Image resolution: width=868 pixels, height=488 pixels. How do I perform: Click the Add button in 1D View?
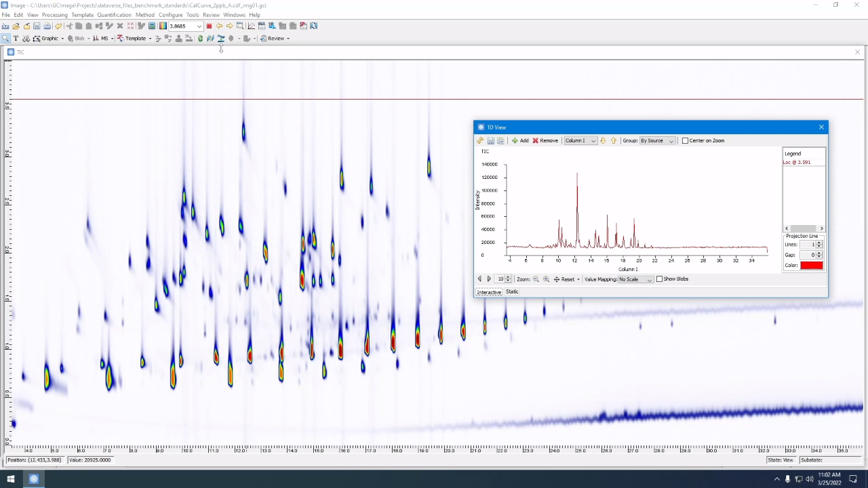(520, 141)
